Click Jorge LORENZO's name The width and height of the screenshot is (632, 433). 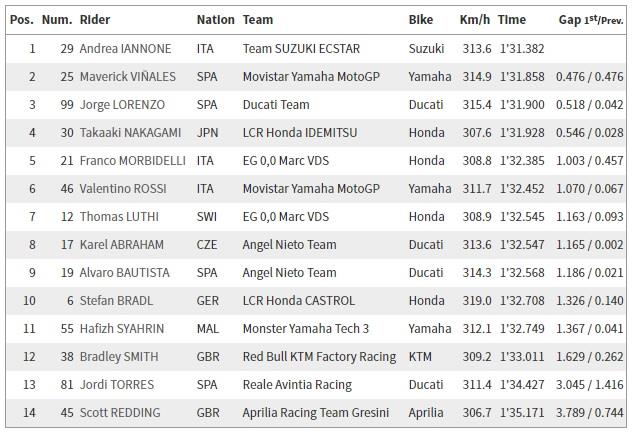coord(122,104)
